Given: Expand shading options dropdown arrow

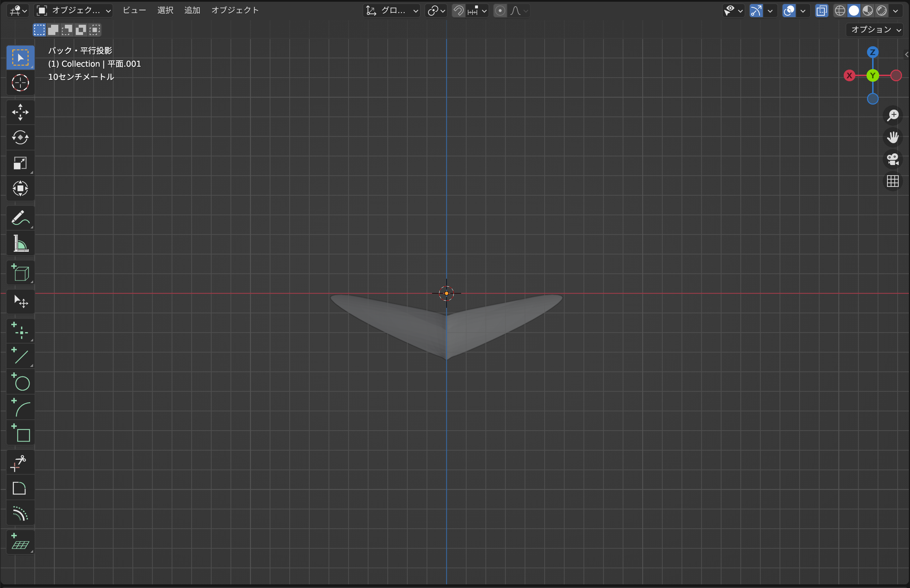Looking at the screenshot, I should pos(895,11).
